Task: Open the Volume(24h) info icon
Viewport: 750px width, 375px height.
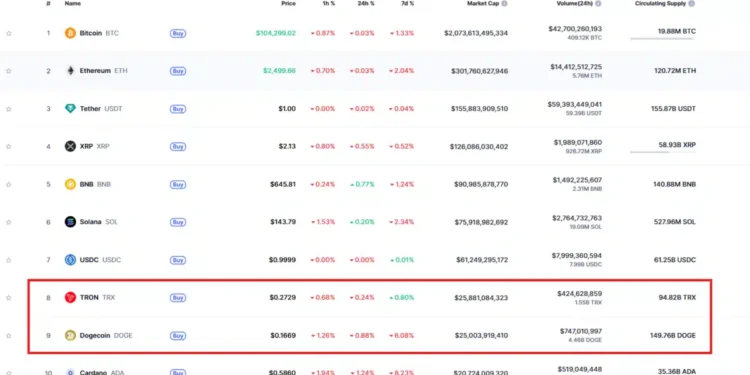Action: (x=598, y=3)
